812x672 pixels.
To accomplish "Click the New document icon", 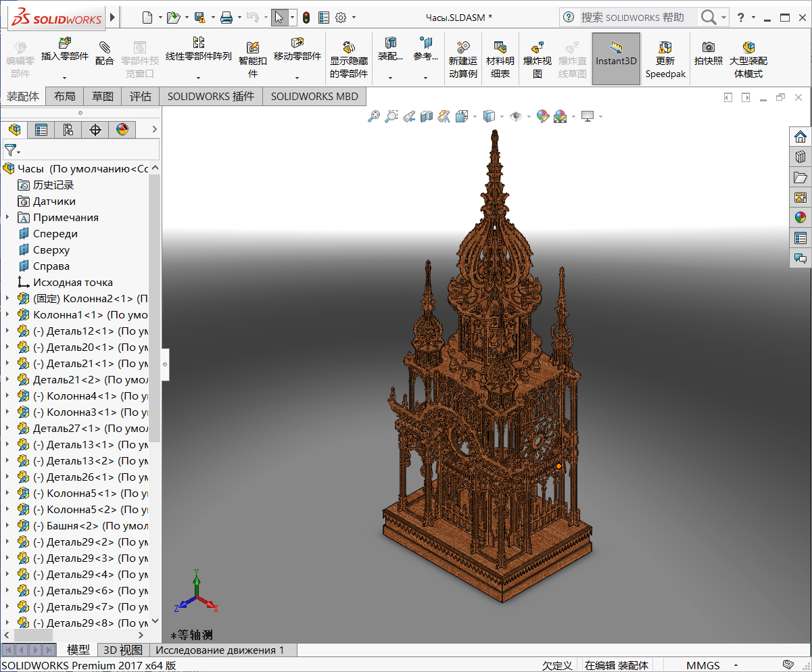I will pyautogui.click(x=147, y=18).
